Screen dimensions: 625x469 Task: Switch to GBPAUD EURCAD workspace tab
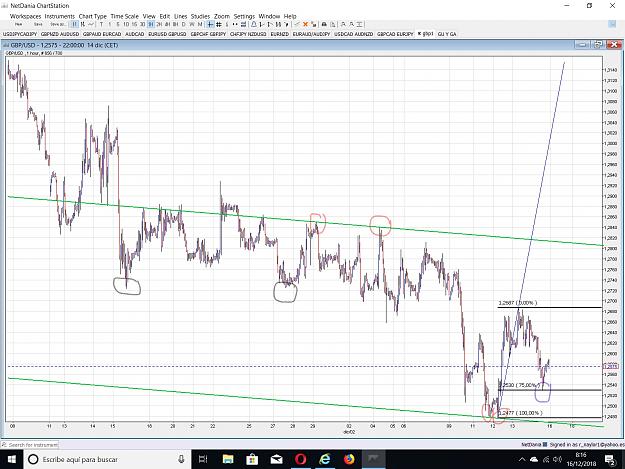(102, 34)
